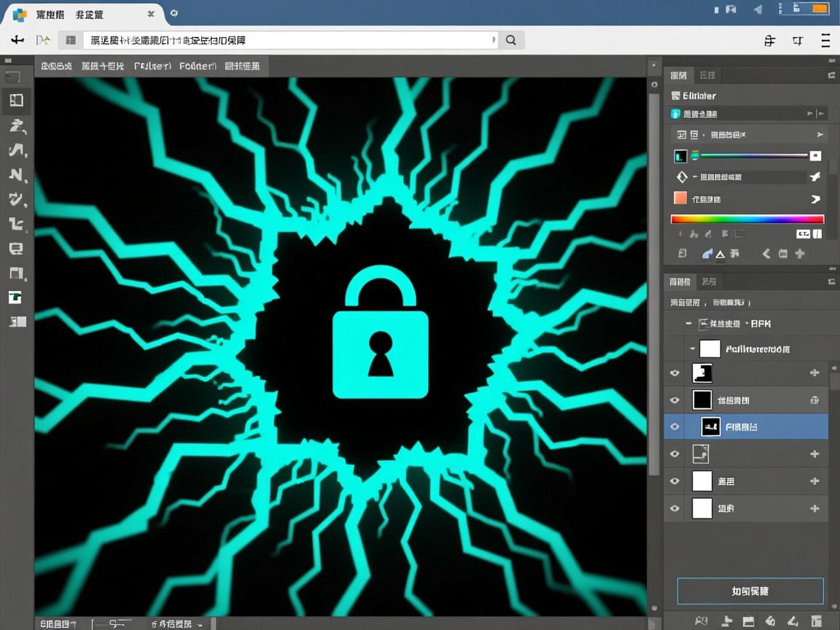Select the second tool in the left toolbar

tap(16, 101)
